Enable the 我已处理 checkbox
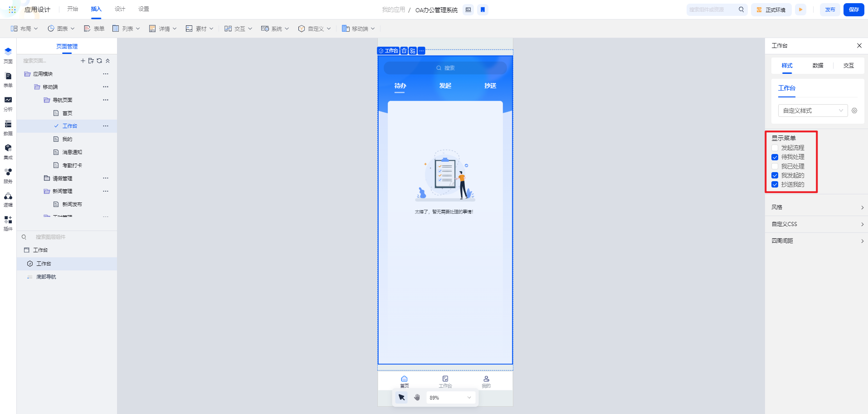The width and height of the screenshot is (868, 414). pyautogui.click(x=775, y=166)
